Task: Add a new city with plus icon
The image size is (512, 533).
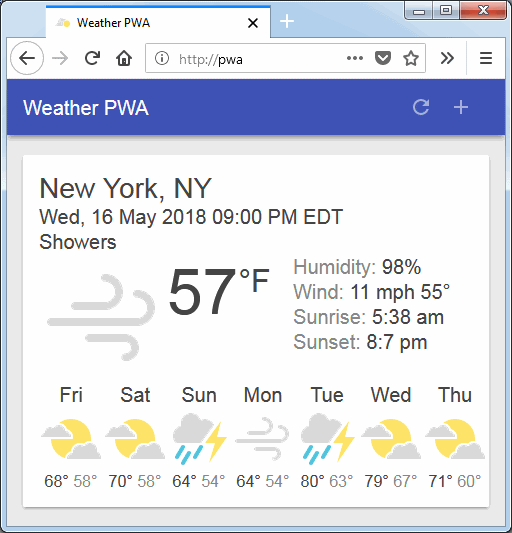Action: tap(461, 107)
